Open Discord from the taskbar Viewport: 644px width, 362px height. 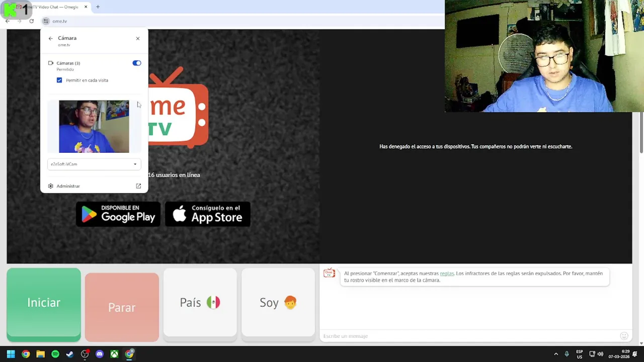tap(100, 354)
